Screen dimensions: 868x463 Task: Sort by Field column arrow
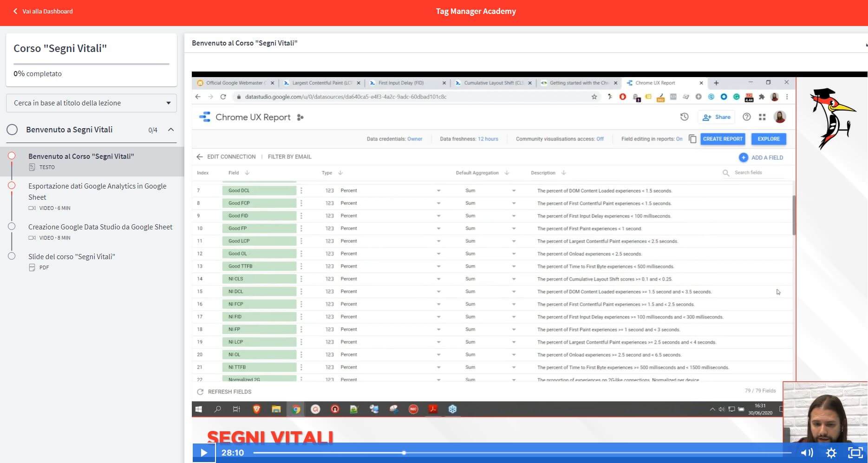click(247, 173)
